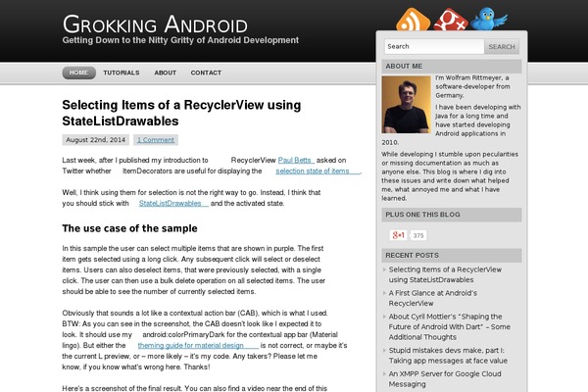Open the article title about StateListDrawables
Screen dimensions: 588x392
(x=181, y=113)
